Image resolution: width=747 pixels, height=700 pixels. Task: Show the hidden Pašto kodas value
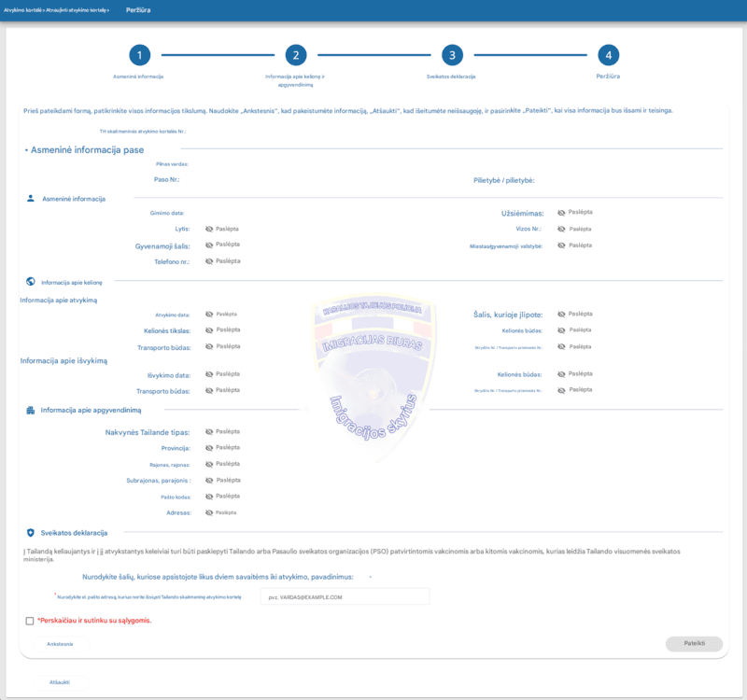click(209, 497)
